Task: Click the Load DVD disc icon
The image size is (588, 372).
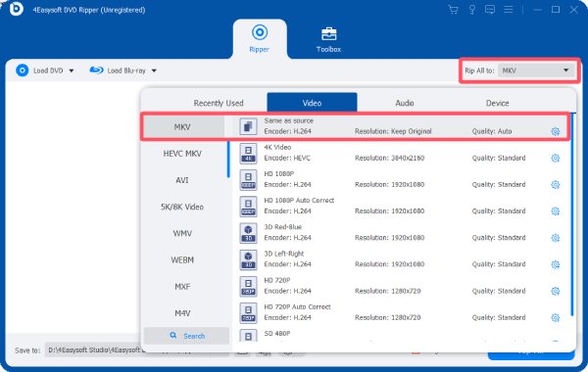Action: (x=23, y=70)
